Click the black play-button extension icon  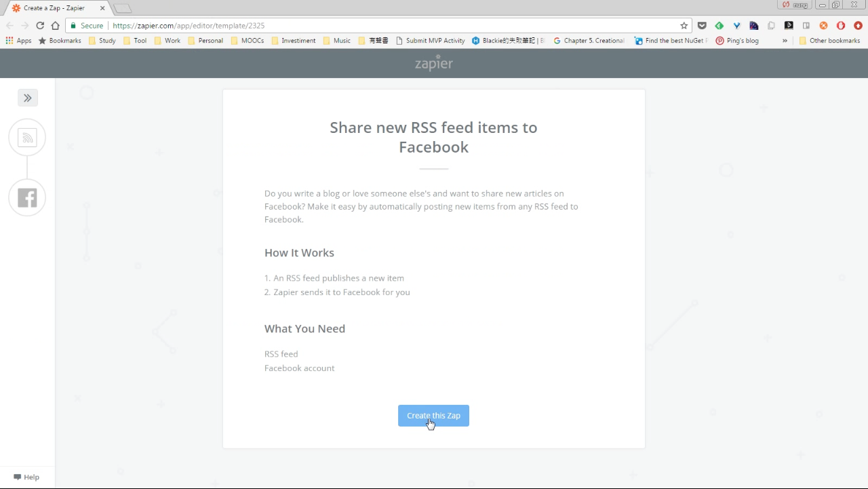[x=789, y=25]
